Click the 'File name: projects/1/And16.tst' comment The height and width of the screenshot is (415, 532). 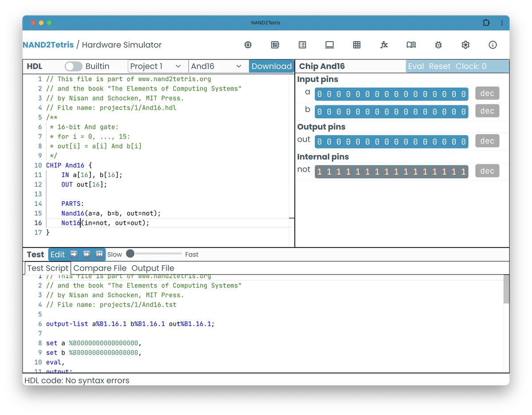click(x=111, y=305)
